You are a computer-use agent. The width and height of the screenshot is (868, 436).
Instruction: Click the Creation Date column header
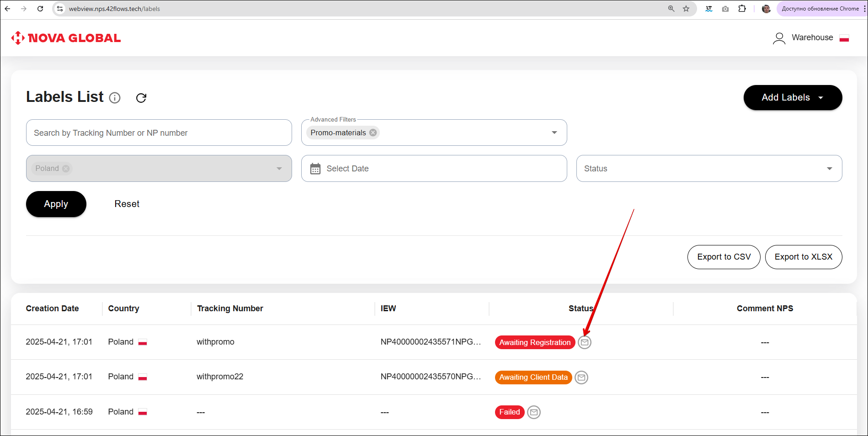[x=52, y=308]
